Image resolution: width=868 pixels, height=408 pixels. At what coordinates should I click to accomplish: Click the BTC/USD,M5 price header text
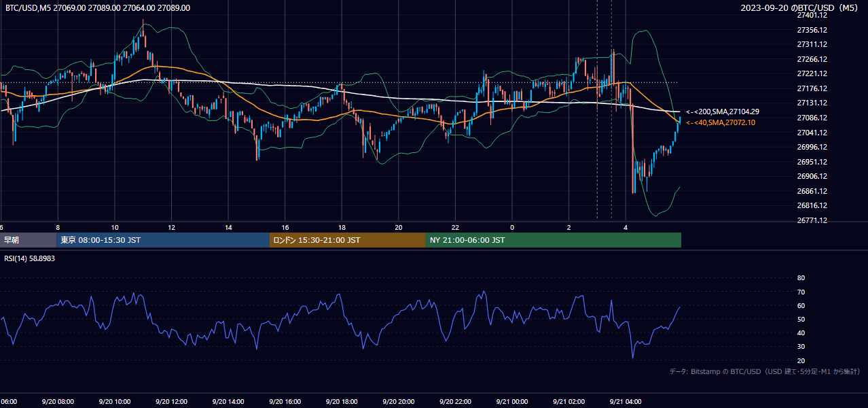pos(98,8)
